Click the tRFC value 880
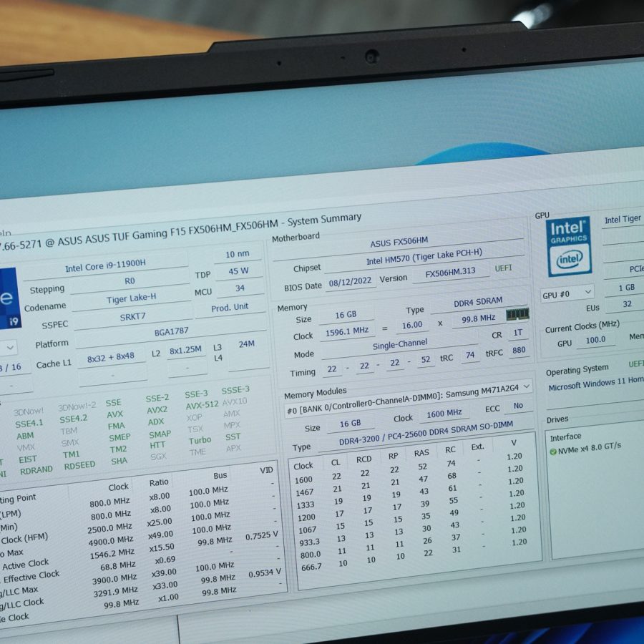 519,350
